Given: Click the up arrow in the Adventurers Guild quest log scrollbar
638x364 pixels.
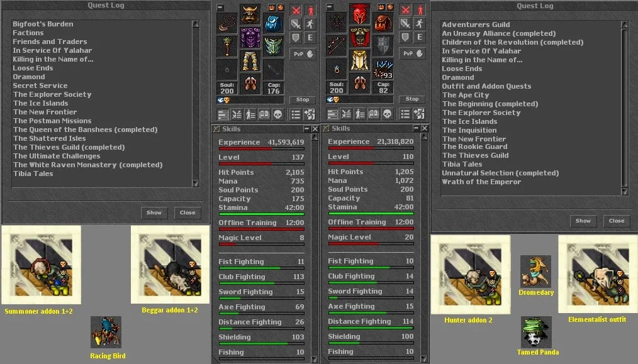Looking at the screenshot, I should [625, 25].
